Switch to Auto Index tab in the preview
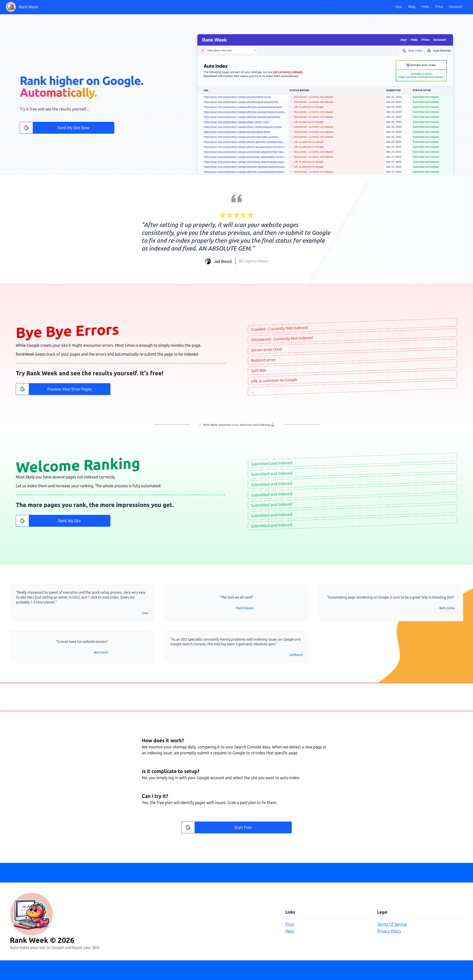 coord(412,51)
